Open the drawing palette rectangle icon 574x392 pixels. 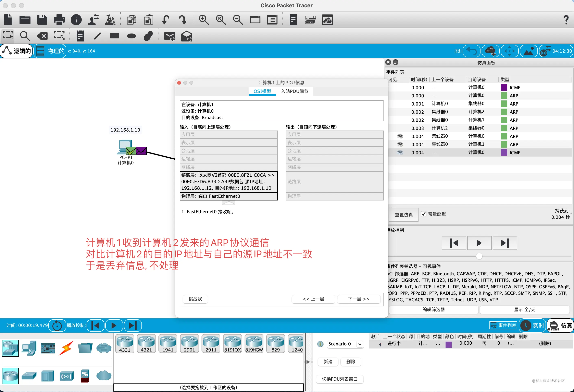coord(255,20)
